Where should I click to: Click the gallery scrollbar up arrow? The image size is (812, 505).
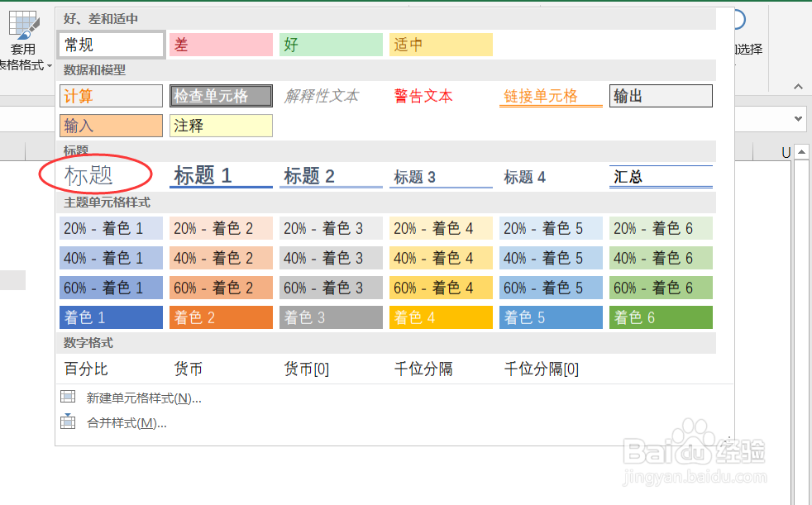point(803,150)
